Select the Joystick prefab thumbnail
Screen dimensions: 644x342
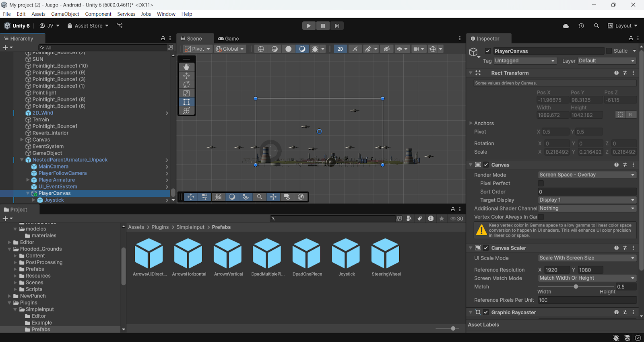346,253
